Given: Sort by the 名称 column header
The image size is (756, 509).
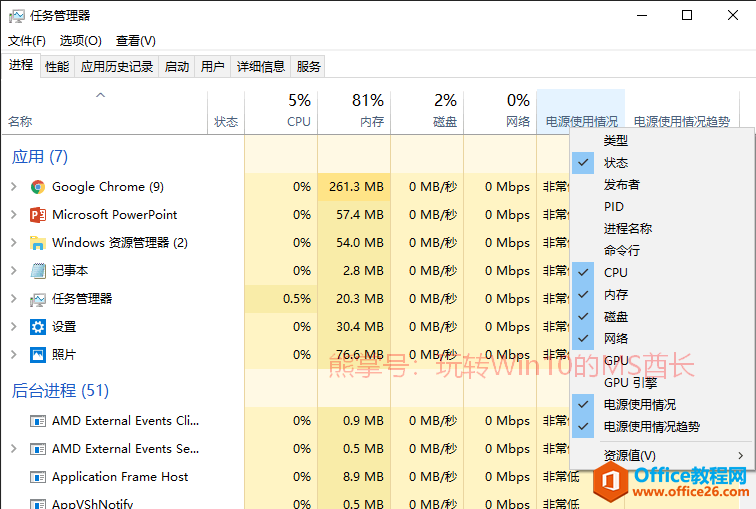Looking at the screenshot, I should coord(20,122).
